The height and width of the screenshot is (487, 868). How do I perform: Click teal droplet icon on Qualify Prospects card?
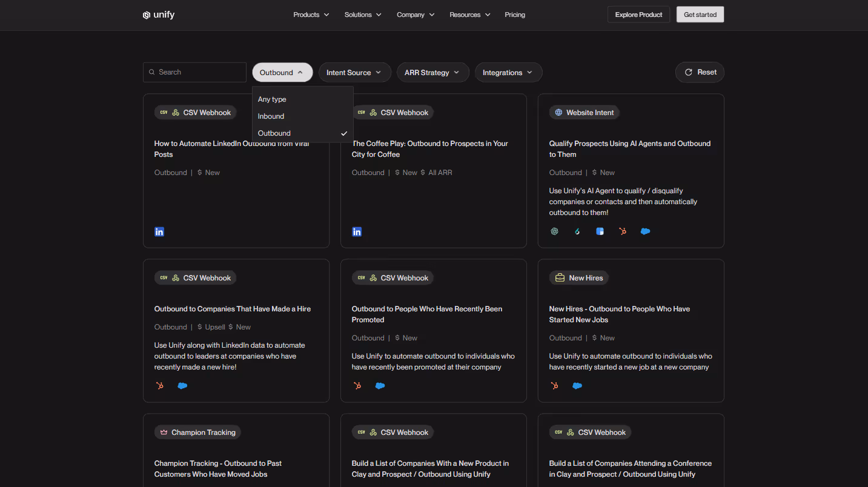(x=577, y=231)
